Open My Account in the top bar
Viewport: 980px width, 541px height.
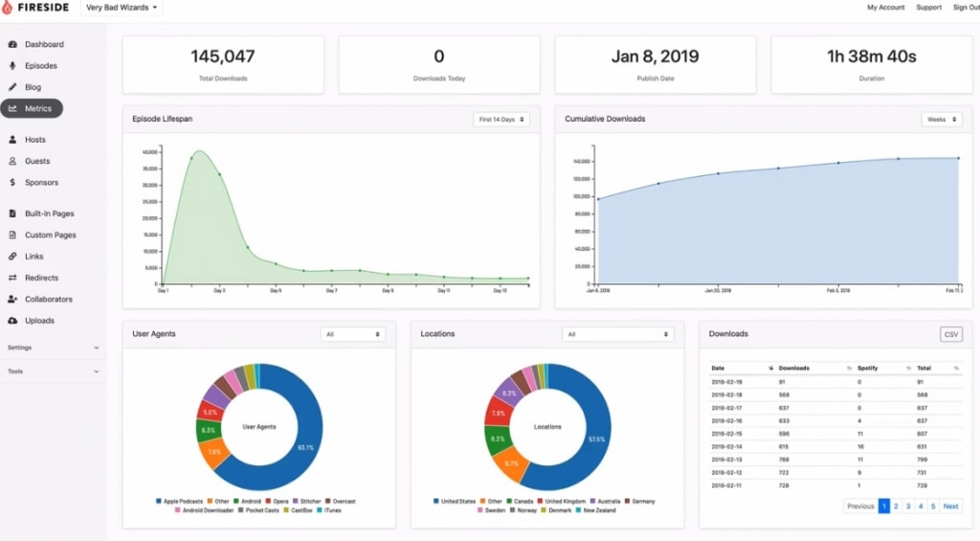(x=885, y=8)
